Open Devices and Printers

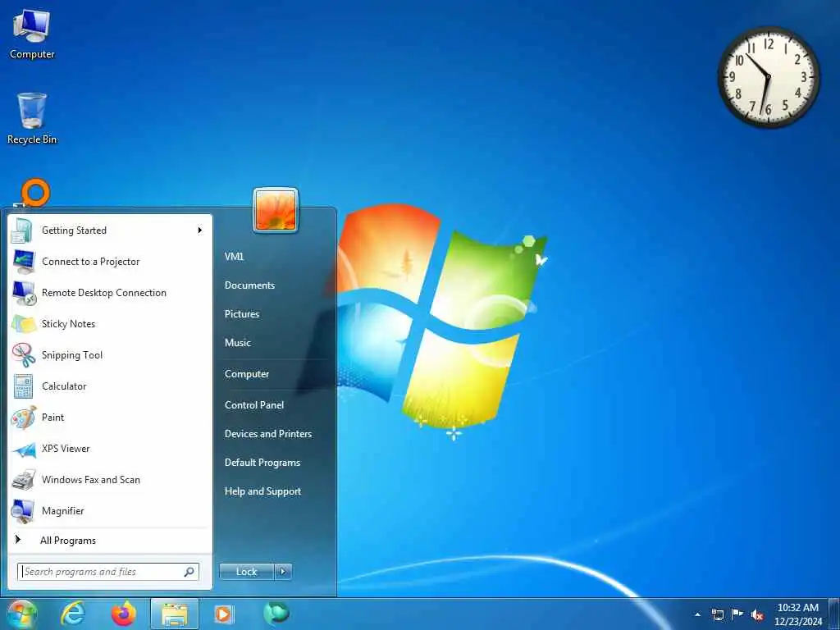click(x=268, y=434)
